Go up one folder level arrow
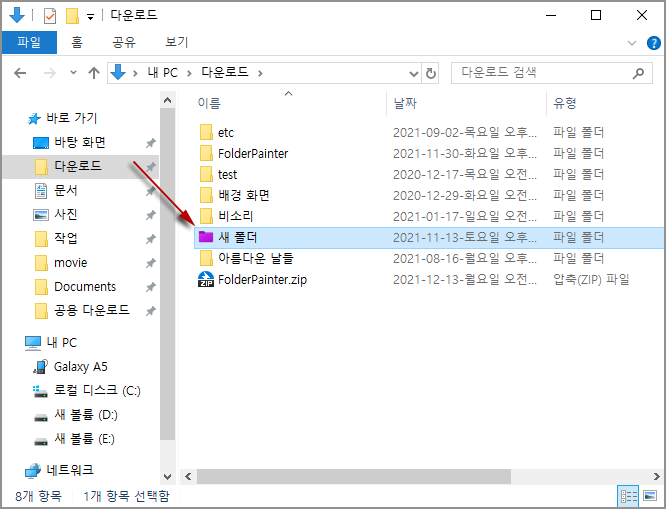 (x=93, y=73)
